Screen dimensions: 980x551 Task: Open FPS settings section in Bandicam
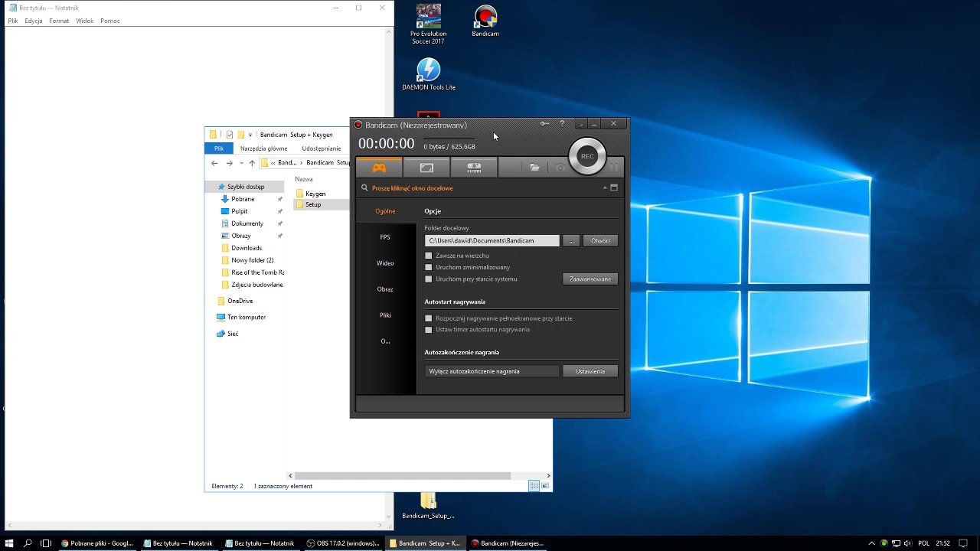click(385, 237)
